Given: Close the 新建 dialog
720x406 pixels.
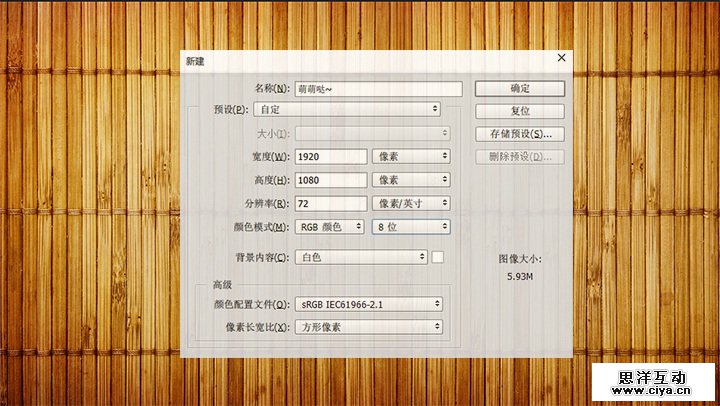Looking at the screenshot, I should (562, 57).
